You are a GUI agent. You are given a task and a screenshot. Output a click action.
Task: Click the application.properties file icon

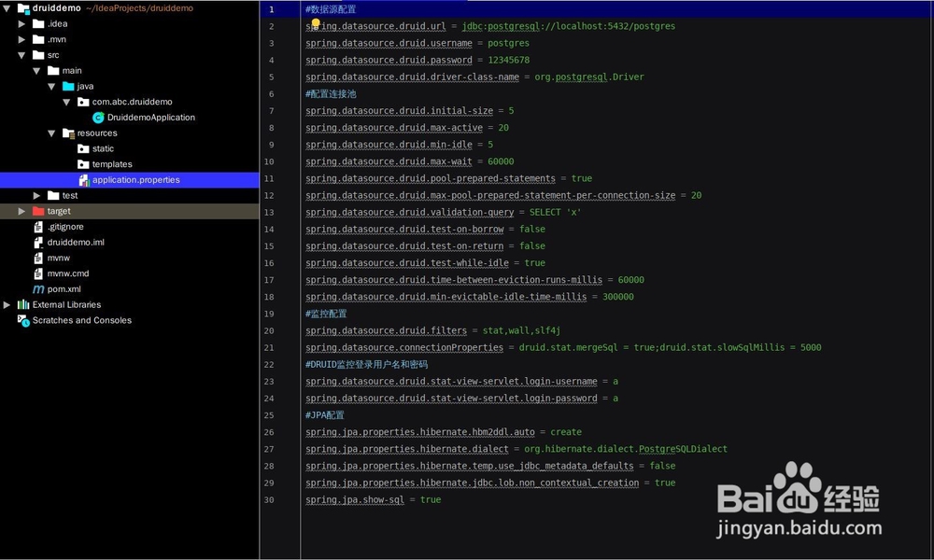coord(84,180)
